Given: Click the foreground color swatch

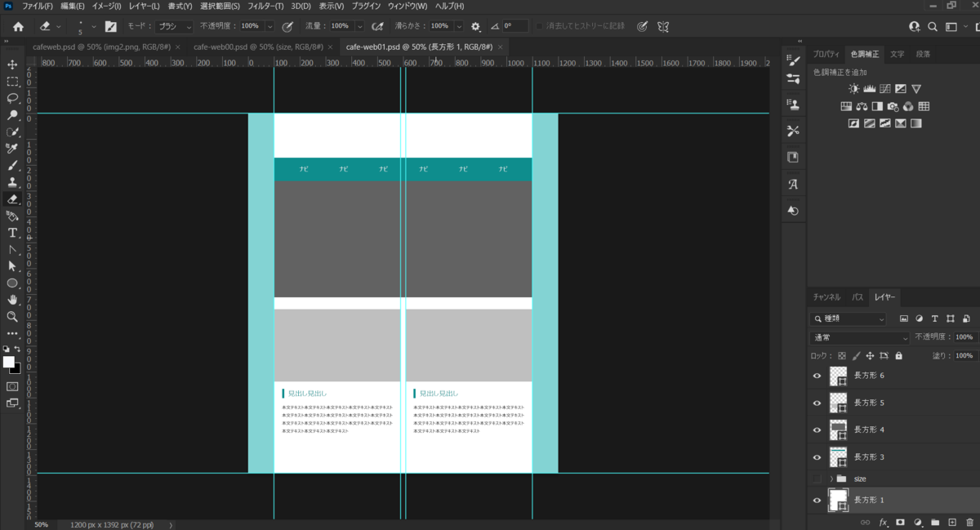Looking at the screenshot, I should (8, 362).
